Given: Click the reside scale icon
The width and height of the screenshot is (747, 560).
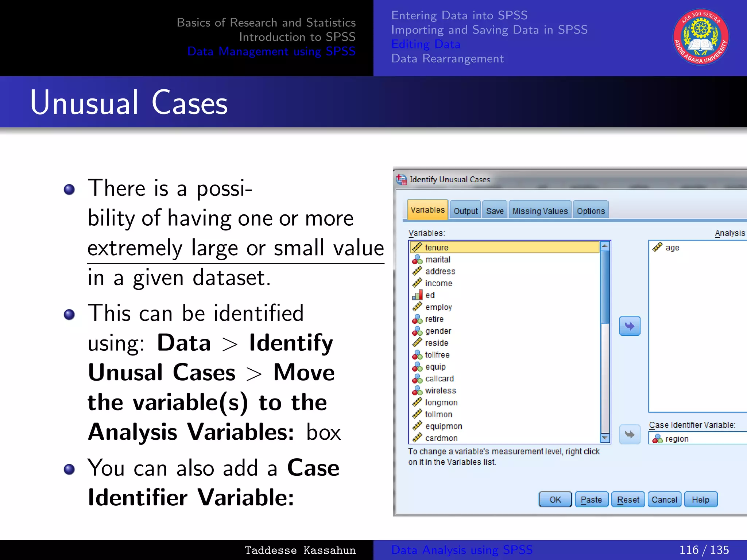Looking at the screenshot, I should coord(417,343).
